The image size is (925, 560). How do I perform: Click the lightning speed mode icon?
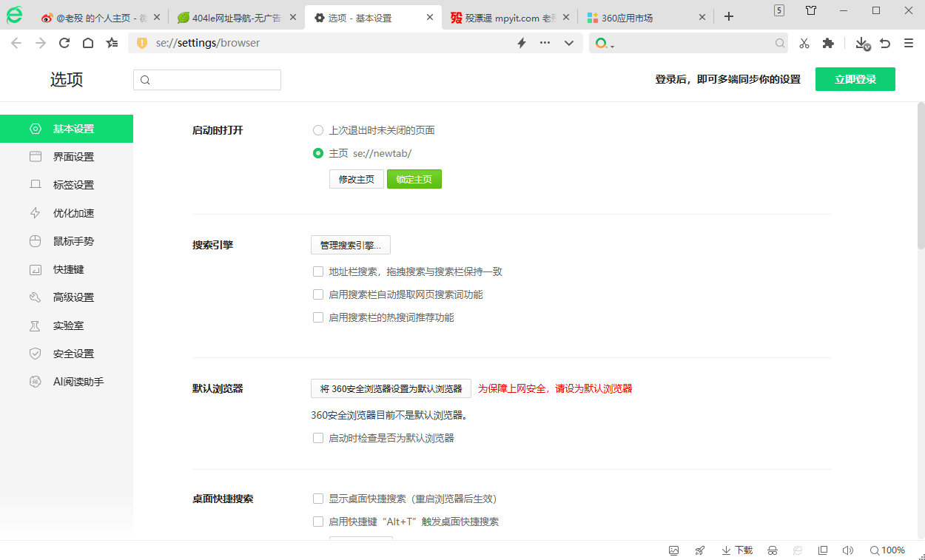click(521, 43)
